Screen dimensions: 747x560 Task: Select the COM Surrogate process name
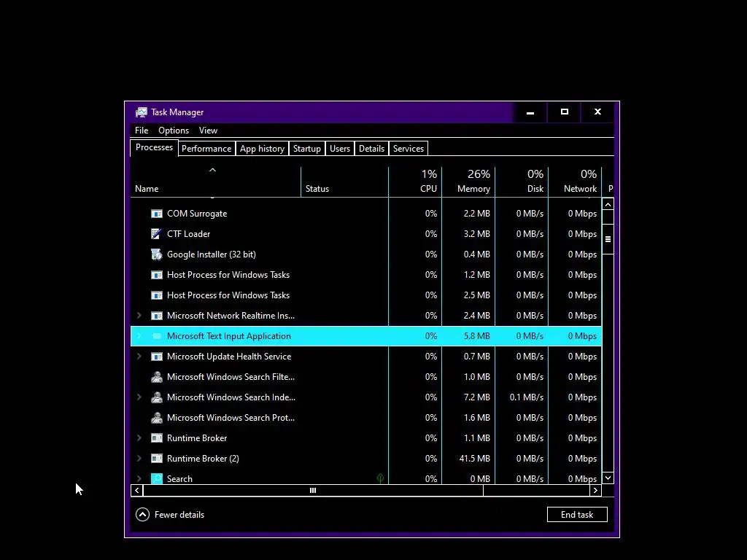point(197,214)
